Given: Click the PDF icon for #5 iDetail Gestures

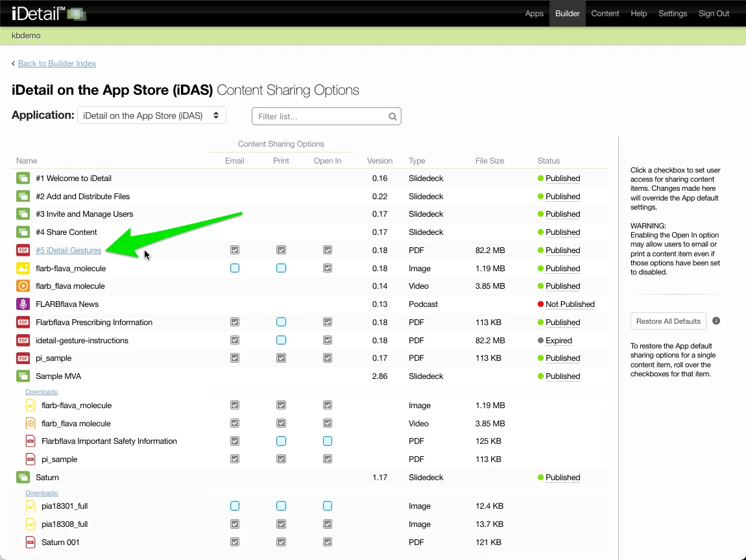Looking at the screenshot, I should (x=23, y=250).
